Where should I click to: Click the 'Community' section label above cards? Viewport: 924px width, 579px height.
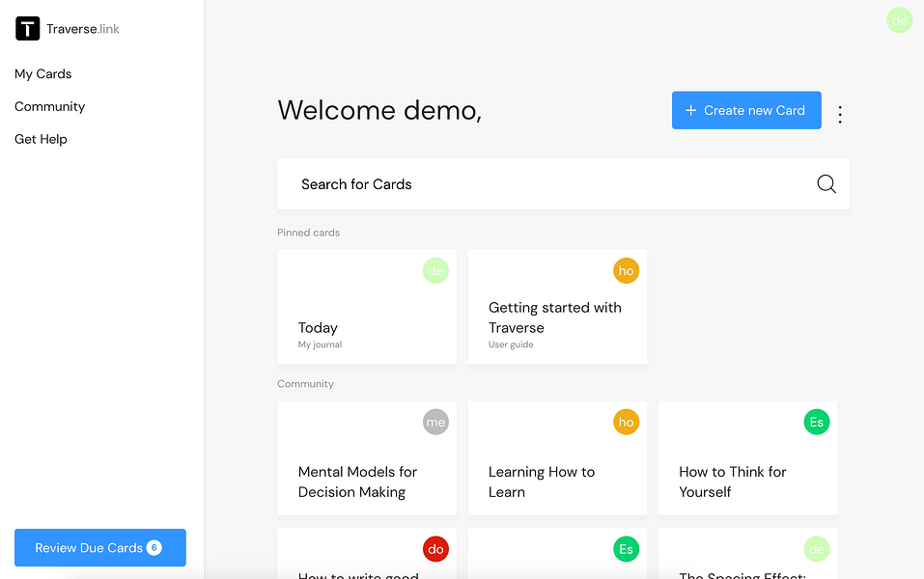pos(305,384)
